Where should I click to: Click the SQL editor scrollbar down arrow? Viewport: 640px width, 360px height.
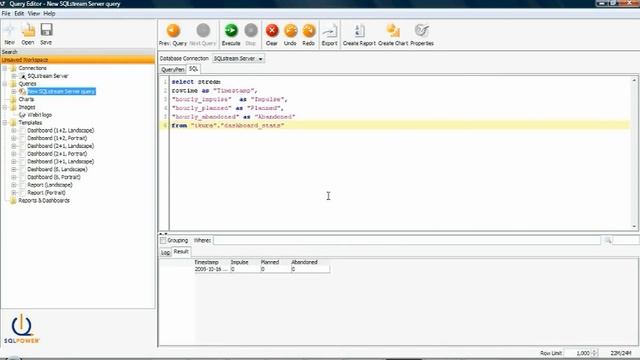pos(634,227)
